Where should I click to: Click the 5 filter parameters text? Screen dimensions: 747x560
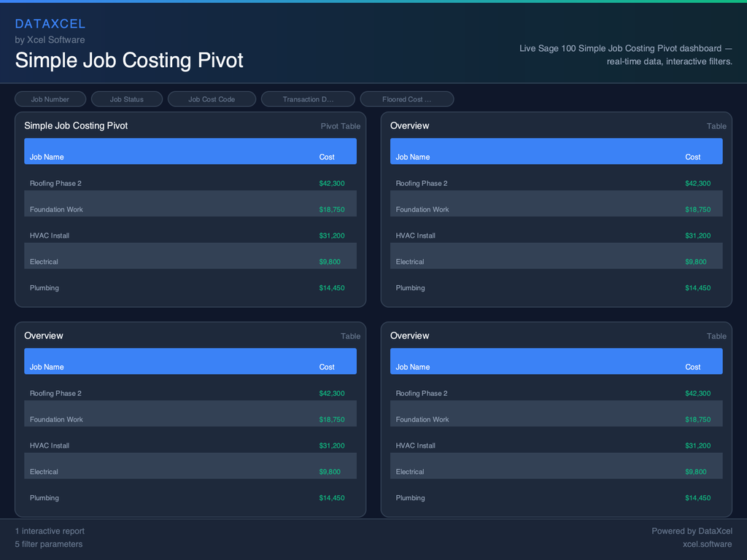(x=49, y=544)
